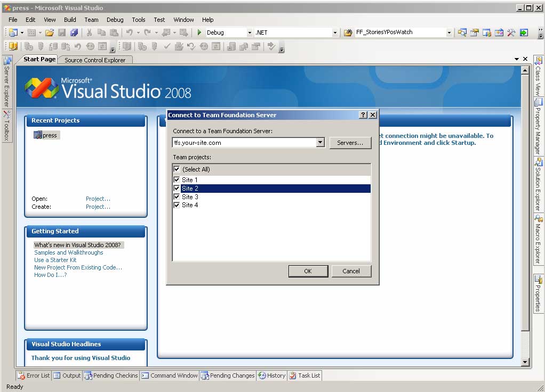The height and width of the screenshot is (392, 545).
Task: Expand the FF_StoriesYPosWatch find dropdown
Action: click(x=449, y=32)
